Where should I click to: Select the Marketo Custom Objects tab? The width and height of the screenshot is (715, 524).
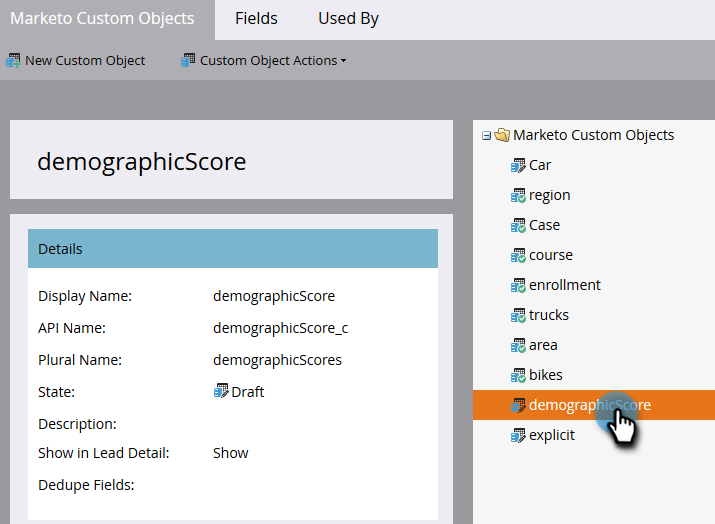(x=102, y=19)
